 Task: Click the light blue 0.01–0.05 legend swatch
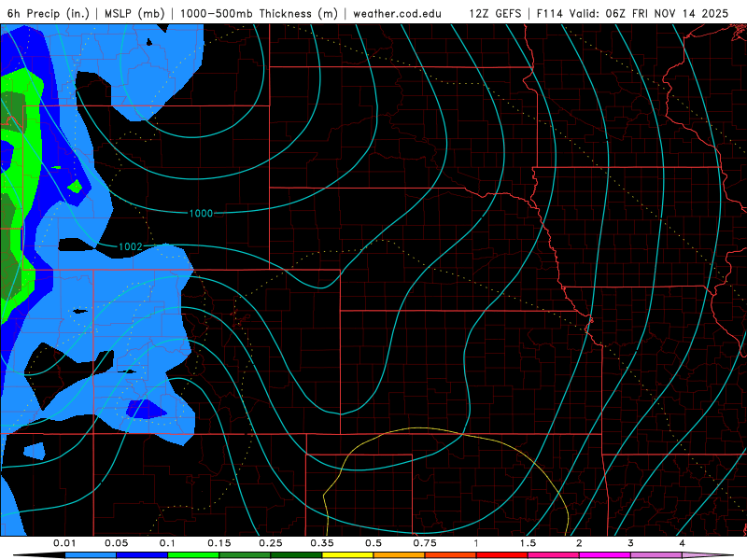[x=91, y=555]
